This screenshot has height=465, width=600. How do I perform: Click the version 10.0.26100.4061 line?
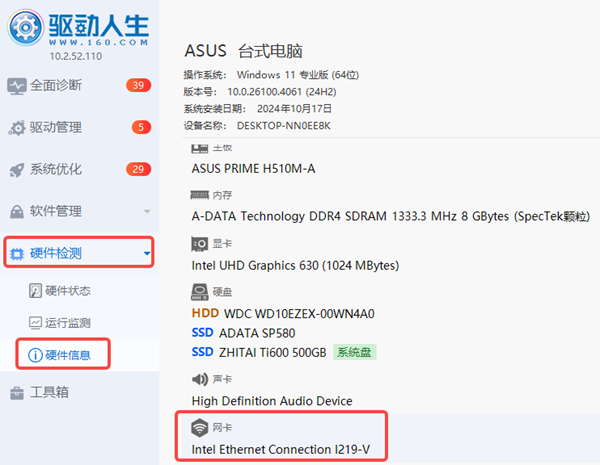click(260, 92)
